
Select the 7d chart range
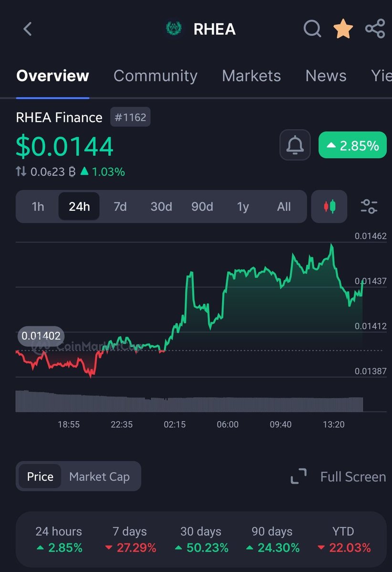pyautogui.click(x=120, y=206)
